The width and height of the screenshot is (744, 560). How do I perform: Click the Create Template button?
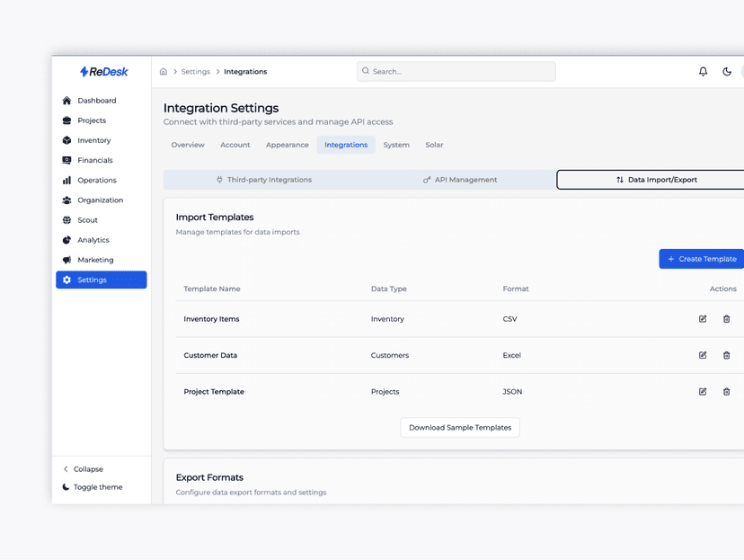[702, 259]
